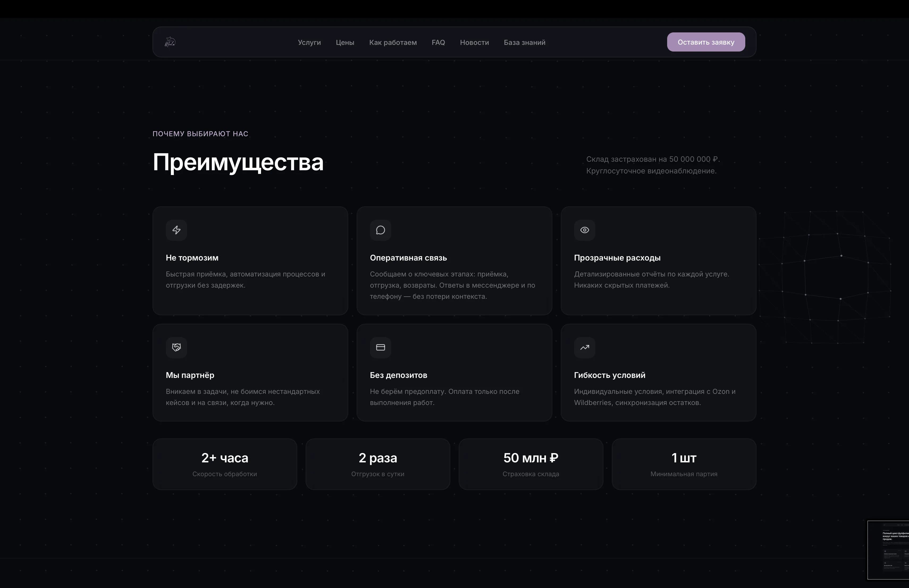Click the Преимущества main heading
Screen dimensions: 909x588
click(x=238, y=162)
